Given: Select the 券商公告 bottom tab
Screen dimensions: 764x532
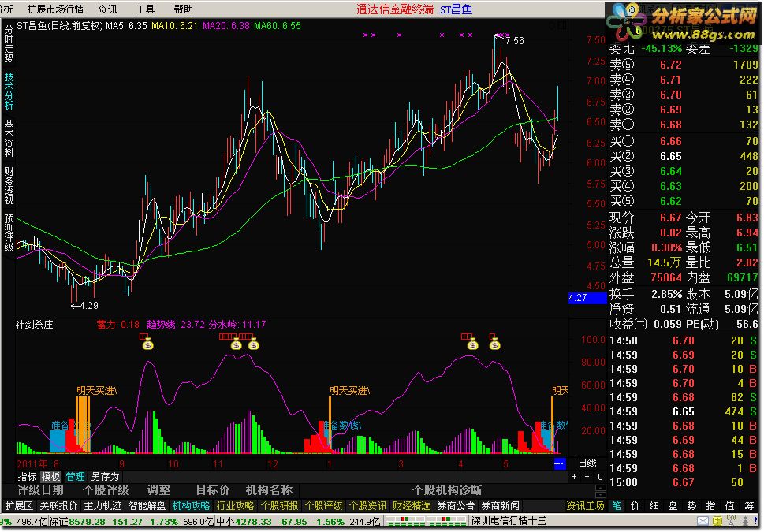Looking at the screenshot, I should pyautogui.click(x=456, y=506).
